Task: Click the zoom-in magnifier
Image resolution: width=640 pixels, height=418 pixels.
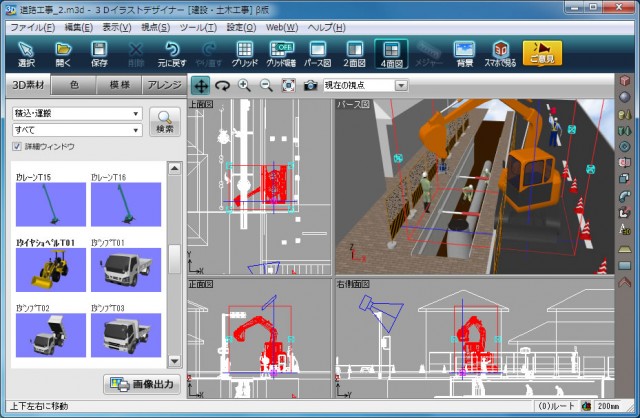Action: pyautogui.click(x=244, y=86)
